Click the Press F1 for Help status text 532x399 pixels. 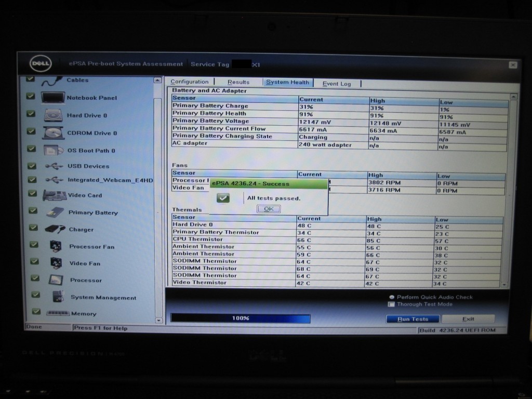(x=101, y=328)
